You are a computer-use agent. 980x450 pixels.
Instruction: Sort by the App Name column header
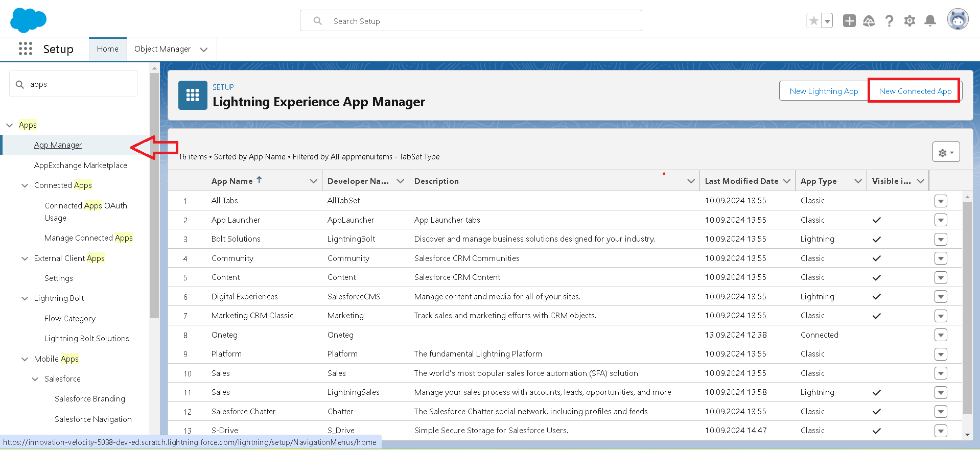pyautogui.click(x=232, y=181)
